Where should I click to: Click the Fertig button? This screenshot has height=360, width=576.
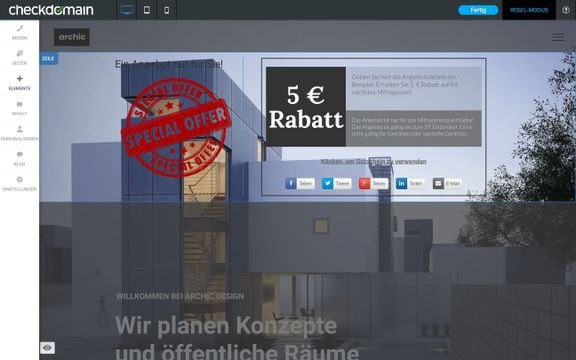click(x=478, y=10)
